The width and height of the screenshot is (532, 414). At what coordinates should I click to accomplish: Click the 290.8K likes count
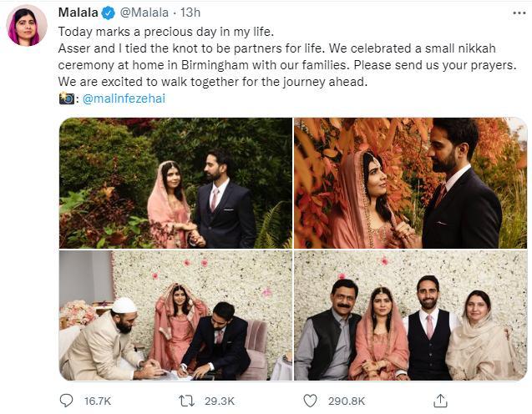coord(347,401)
